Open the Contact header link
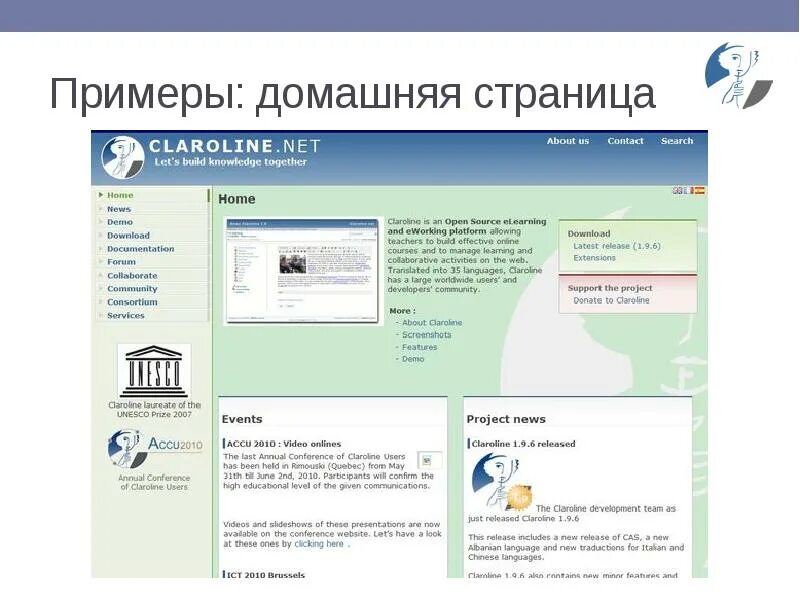Screen dimensions: 800x600 pos(626,141)
